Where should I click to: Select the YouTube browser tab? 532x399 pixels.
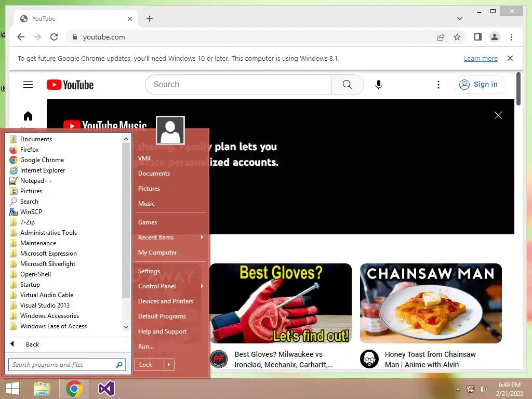point(76,19)
